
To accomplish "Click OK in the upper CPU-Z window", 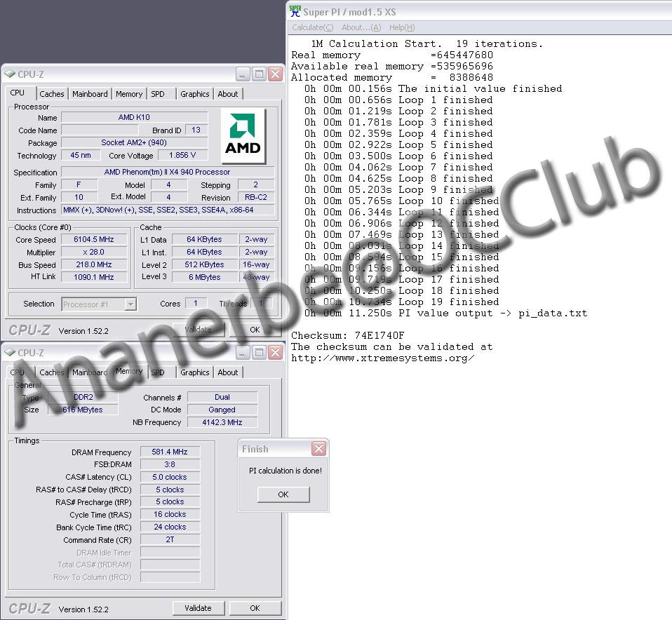I will 255,330.
